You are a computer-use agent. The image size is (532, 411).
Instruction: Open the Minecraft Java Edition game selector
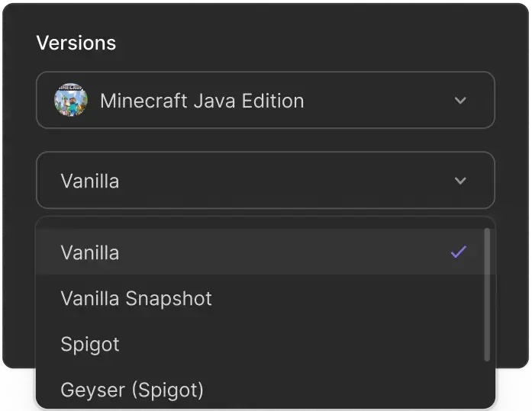coord(265,101)
